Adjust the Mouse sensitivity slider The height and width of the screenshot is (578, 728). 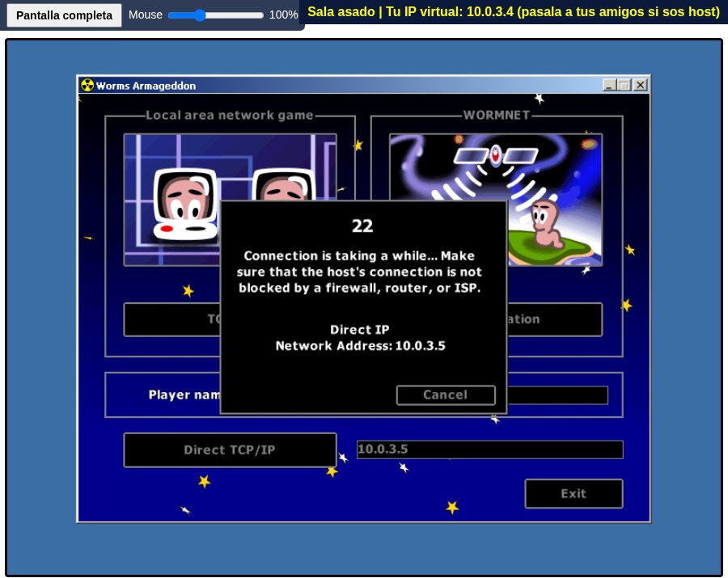pos(216,15)
